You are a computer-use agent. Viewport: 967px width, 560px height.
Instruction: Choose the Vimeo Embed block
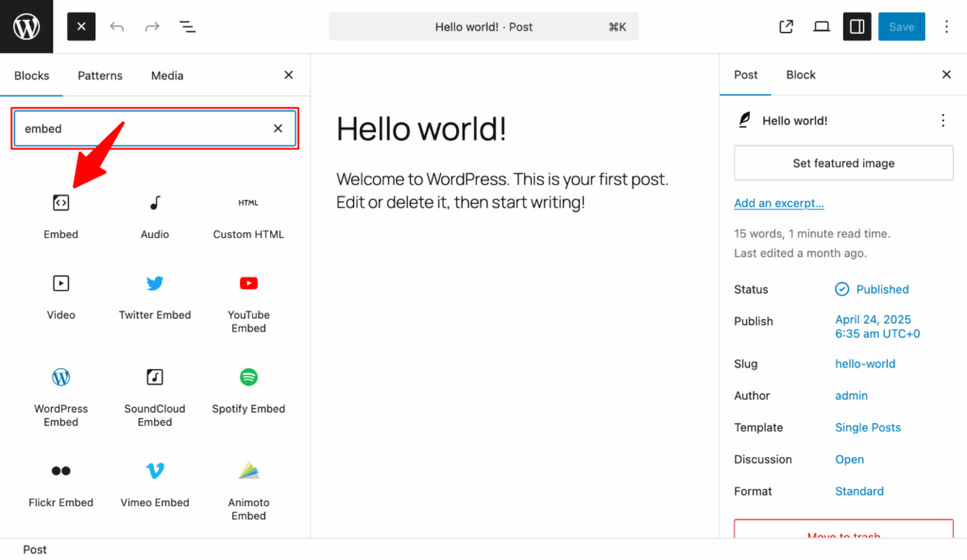coord(154,482)
